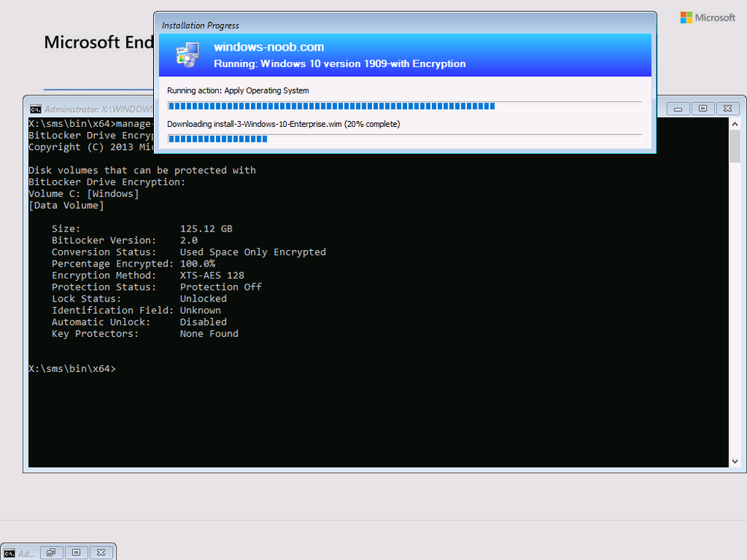Click the command prompt window title icon
747x560 pixels.
coord(35,109)
